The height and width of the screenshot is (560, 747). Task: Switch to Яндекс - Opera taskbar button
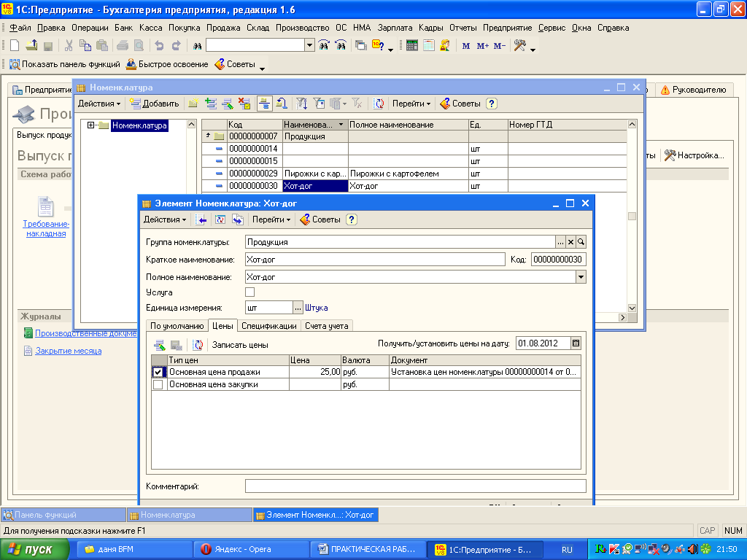[250, 550]
